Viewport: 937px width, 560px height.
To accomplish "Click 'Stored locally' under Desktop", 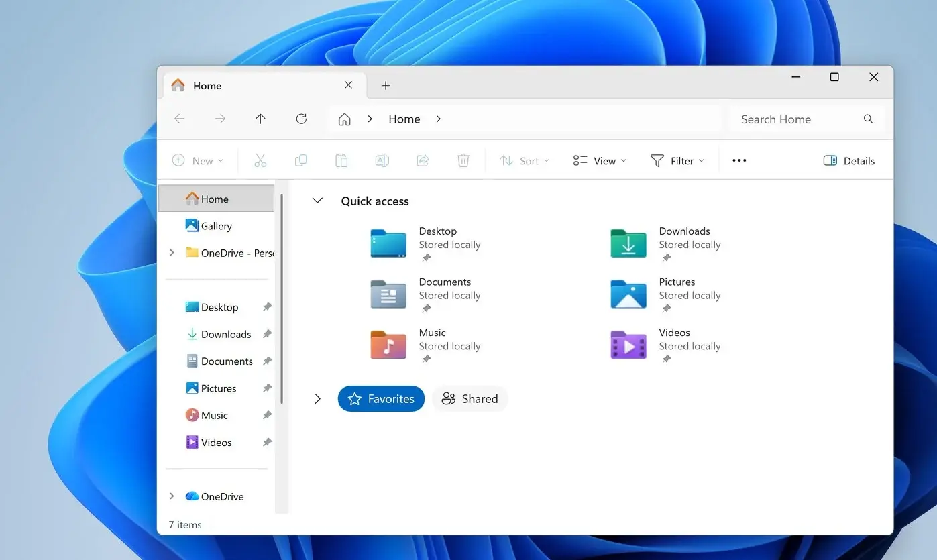I will (x=449, y=245).
